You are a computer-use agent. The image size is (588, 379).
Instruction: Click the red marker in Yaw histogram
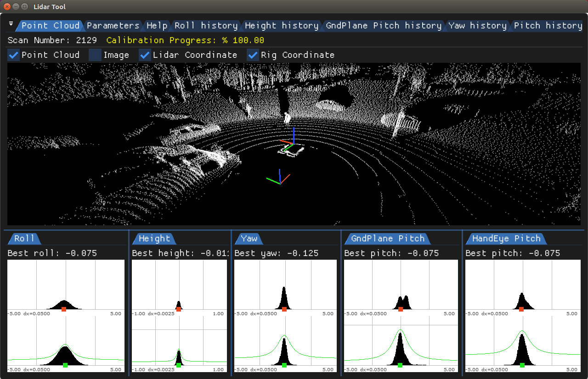[x=284, y=309]
